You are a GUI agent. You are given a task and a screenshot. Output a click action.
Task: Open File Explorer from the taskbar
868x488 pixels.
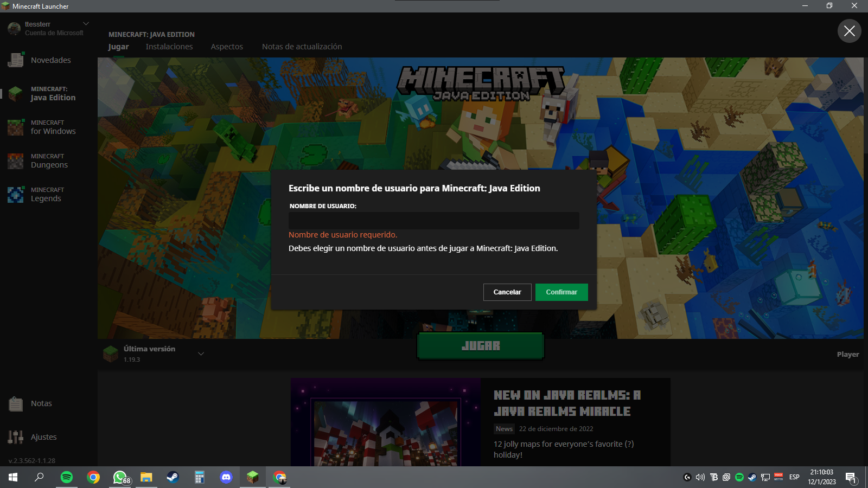tap(146, 477)
